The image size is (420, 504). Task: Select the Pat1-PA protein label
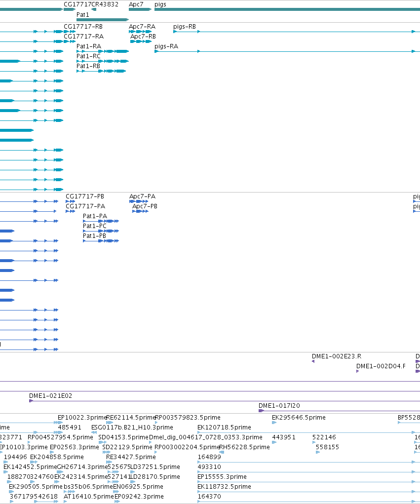pyautogui.click(x=95, y=216)
